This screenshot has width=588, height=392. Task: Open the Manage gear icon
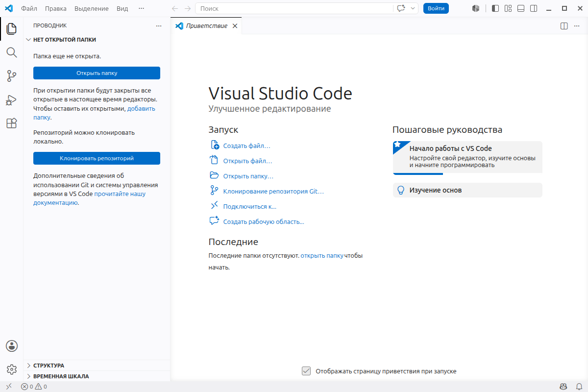[x=12, y=369]
